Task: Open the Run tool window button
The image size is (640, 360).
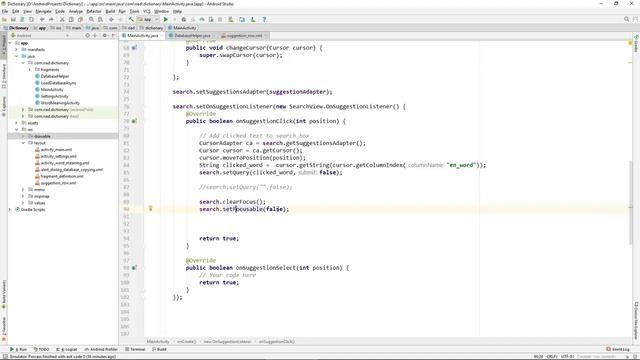Action: pyautogui.click(x=18, y=349)
